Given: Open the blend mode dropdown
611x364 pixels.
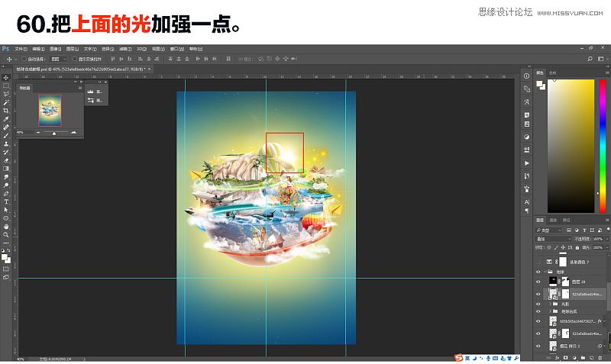Looking at the screenshot, I should 553,239.
